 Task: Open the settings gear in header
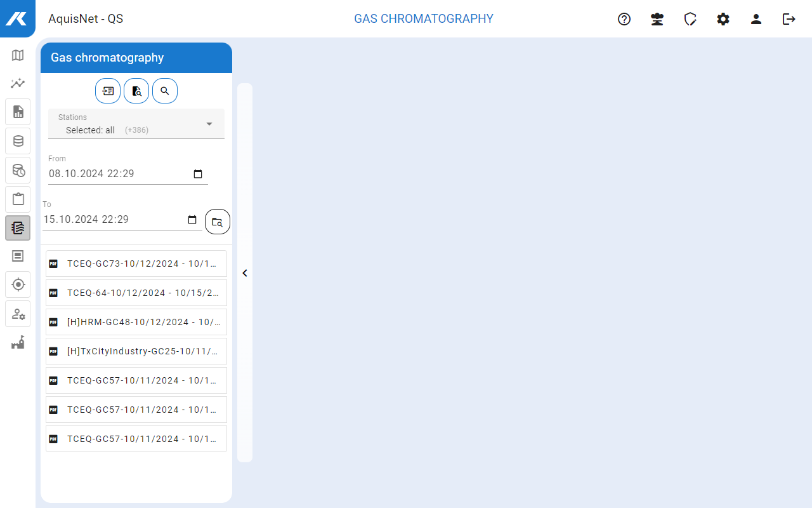point(723,19)
